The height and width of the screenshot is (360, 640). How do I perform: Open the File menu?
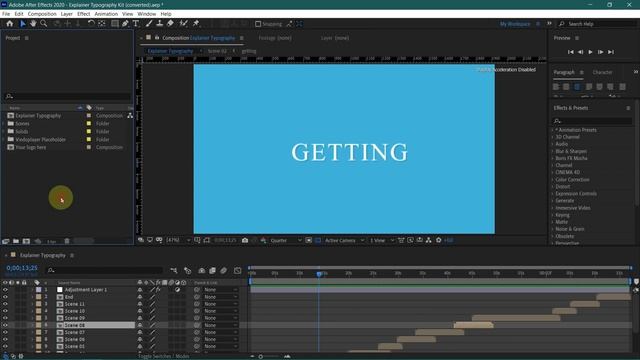(x=6, y=14)
